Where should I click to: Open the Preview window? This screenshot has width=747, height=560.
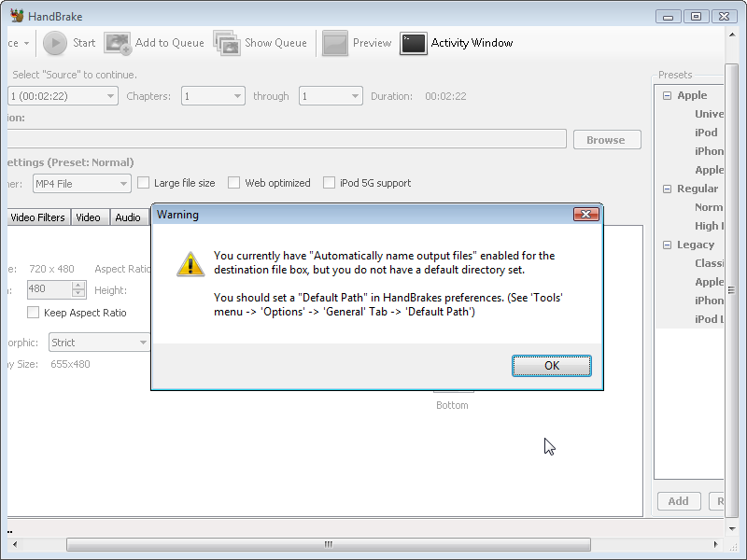(x=334, y=43)
